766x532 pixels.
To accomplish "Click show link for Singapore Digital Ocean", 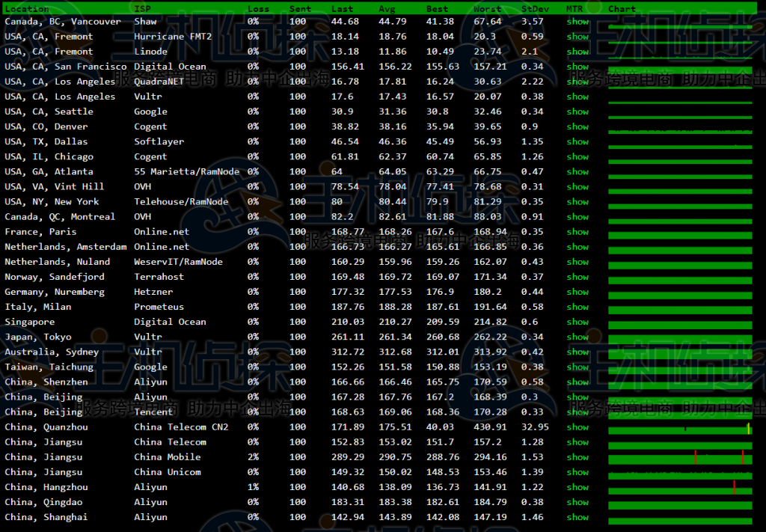I will pyautogui.click(x=577, y=322).
